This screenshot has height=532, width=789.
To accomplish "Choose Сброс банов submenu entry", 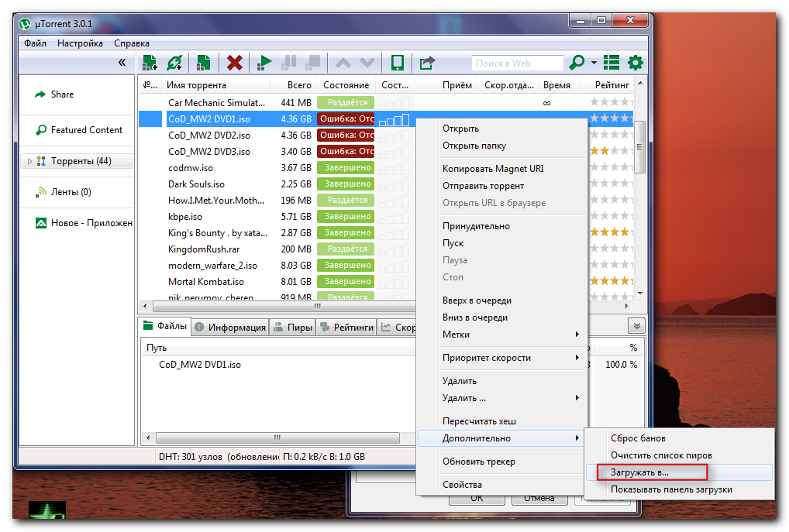I will [679, 438].
